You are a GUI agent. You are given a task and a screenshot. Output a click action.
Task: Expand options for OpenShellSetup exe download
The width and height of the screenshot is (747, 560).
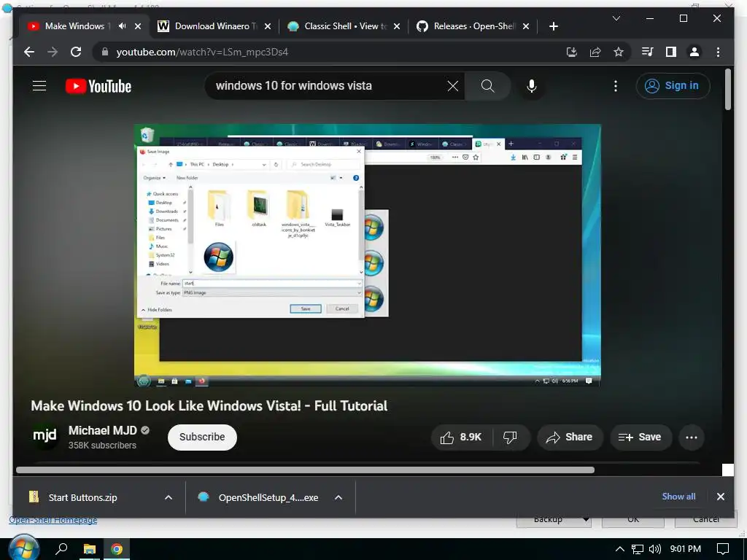click(x=338, y=497)
